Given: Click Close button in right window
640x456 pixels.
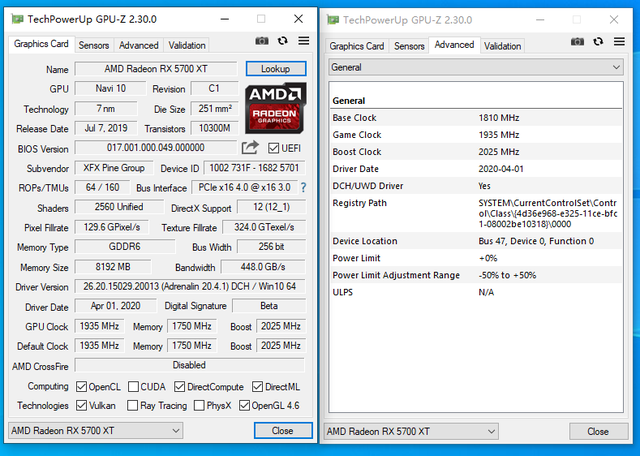Looking at the screenshot, I should coord(598,432).
